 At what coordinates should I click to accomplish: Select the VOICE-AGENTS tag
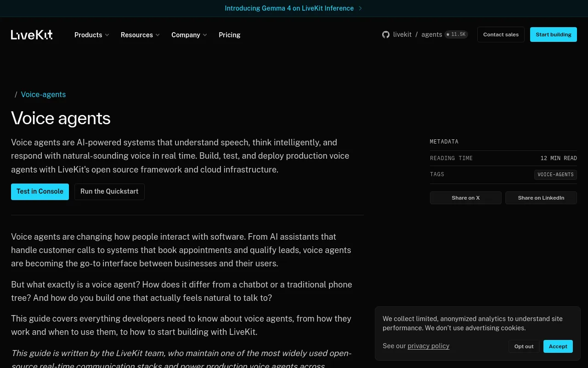coord(555,175)
